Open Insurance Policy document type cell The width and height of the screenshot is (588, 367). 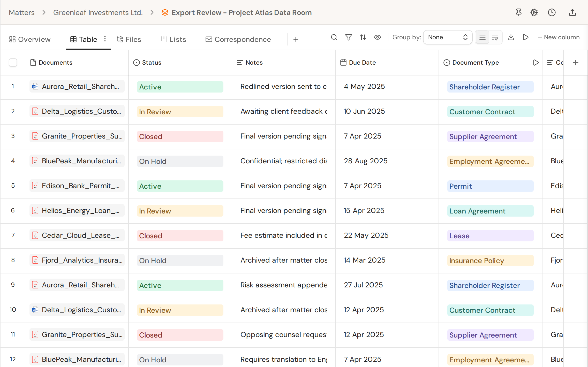coord(490,261)
